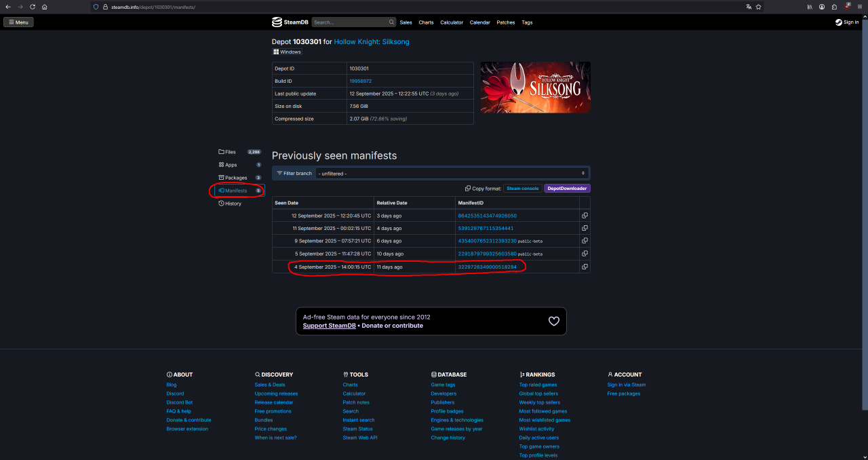Bookmark this page with the star icon

point(758,7)
